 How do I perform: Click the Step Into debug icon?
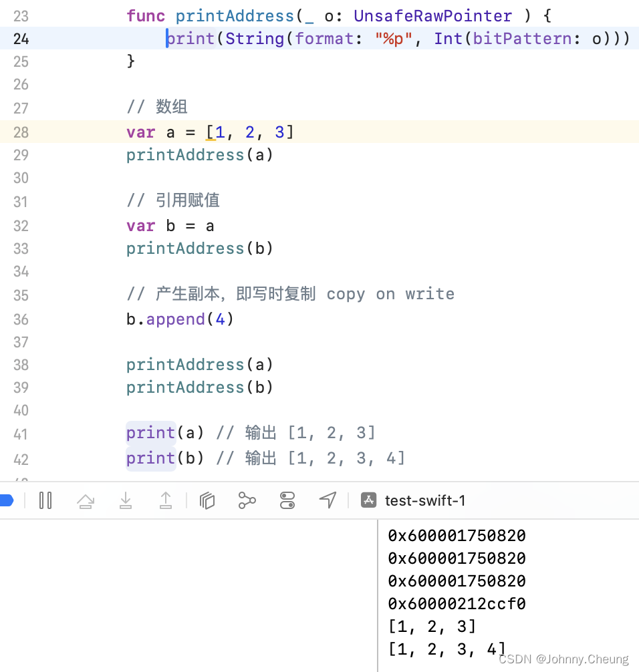click(x=126, y=500)
